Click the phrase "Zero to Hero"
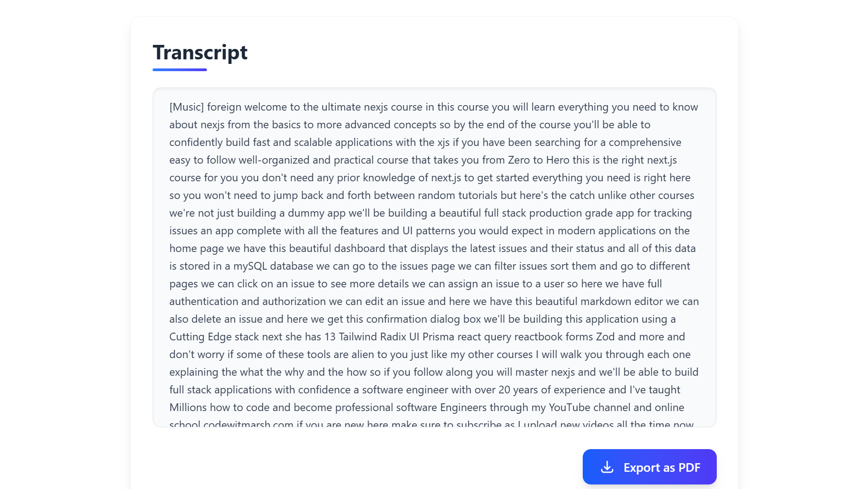This screenshot has height=489, width=868. pyautogui.click(x=538, y=160)
